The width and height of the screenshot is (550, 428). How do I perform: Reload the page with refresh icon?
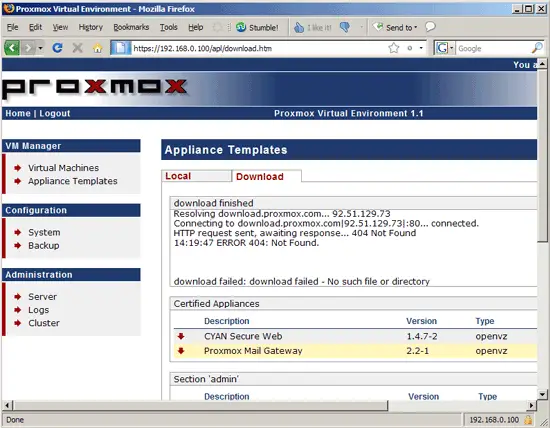pos(57,48)
